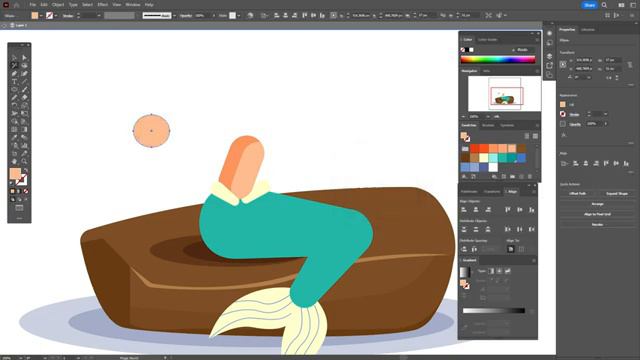Align panel: Horizontal Align Right icon
Viewport: 640px width, 360px height.
tap(488, 209)
